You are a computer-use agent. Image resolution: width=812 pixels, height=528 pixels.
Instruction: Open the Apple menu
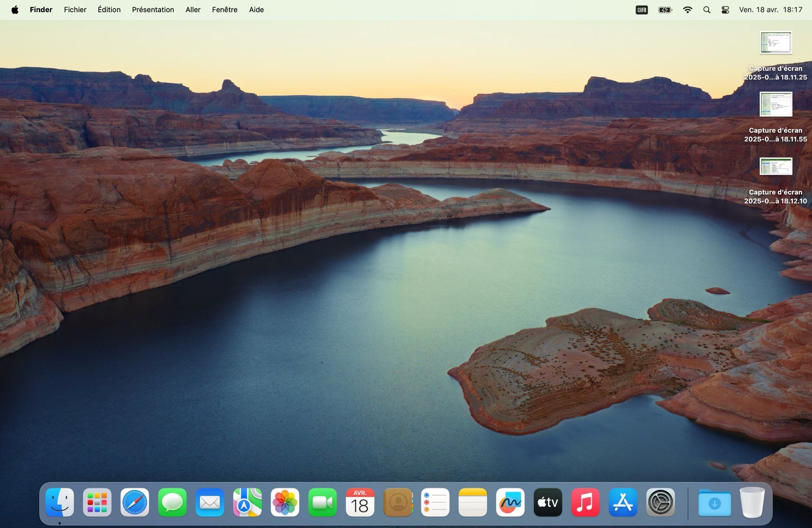click(x=15, y=9)
